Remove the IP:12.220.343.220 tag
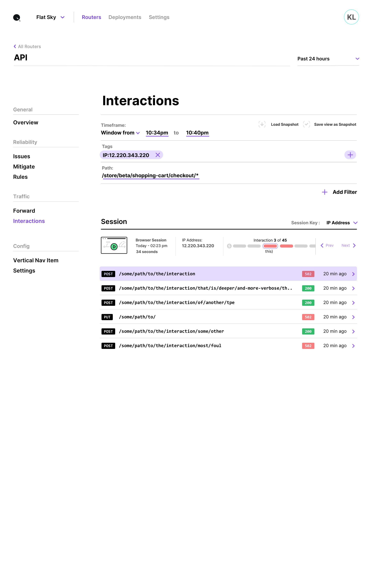Viewport: 372px width, 588px height. click(x=158, y=155)
